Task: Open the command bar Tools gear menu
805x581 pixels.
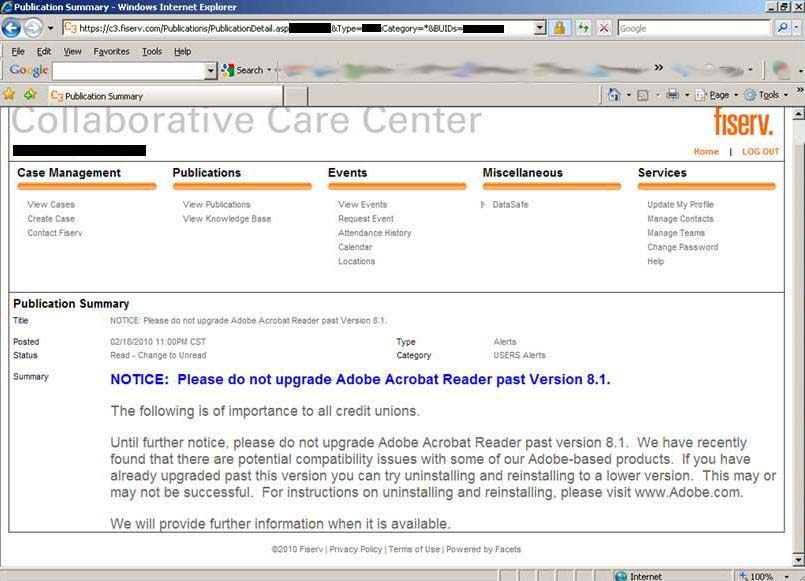Action: tap(765, 95)
